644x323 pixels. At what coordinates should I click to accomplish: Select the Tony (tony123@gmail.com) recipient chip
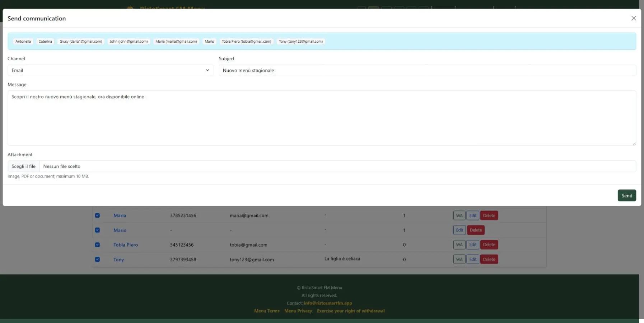click(301, 42)
